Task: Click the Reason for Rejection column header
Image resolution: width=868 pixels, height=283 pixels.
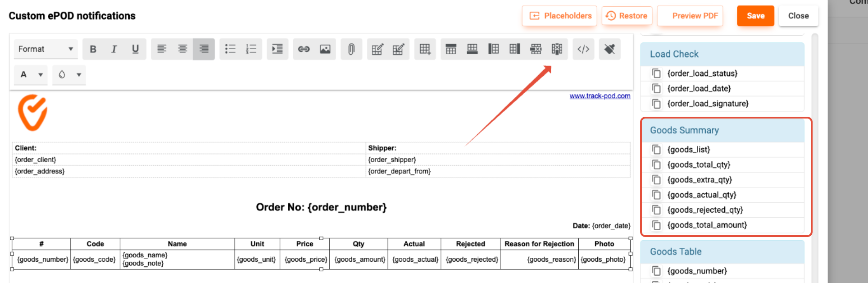Action: click(539, 244)
